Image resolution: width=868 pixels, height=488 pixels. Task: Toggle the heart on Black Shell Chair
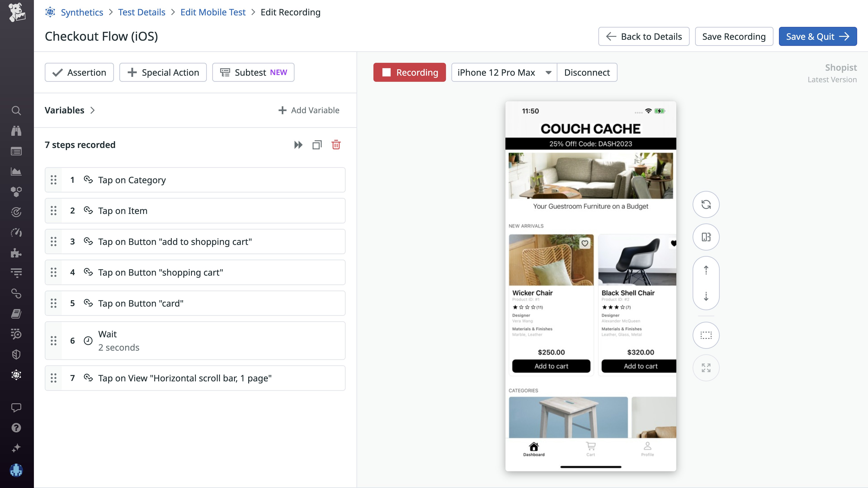pyautogui.click(x=673, y=243)
